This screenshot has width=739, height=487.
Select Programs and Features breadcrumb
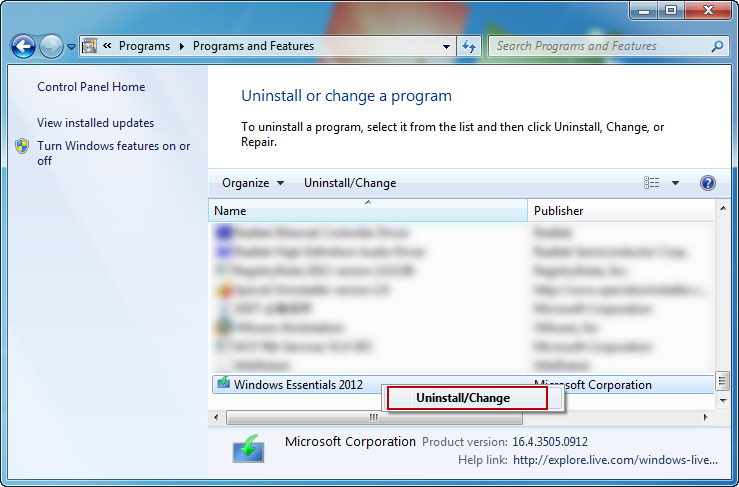click(x=253, y=46)
